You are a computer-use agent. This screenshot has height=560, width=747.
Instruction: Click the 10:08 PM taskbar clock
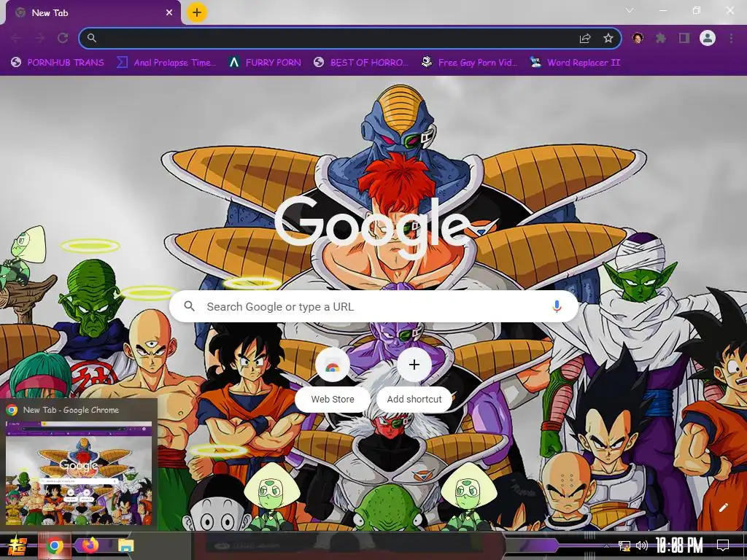coord(679,545)
